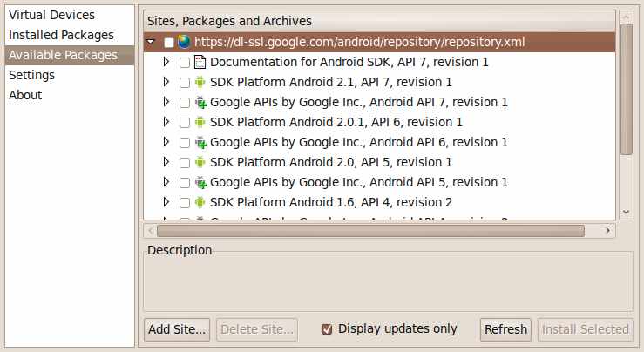Click the Google APIs API 6 add-on icon
Image resolution: width=644 pixels, height=352 pixels.
(x=200, y=142)
